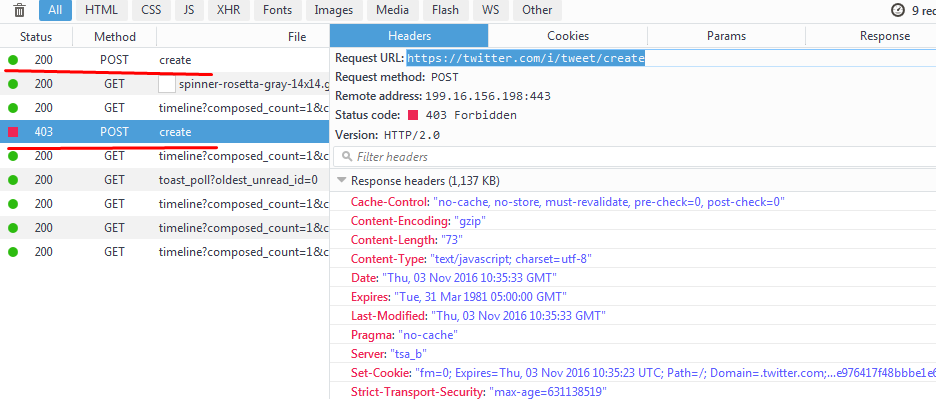The width and height of the screenshot is (936, 399).
Task: Click the green status dot of toast_poll row
Action: pos(13,180)
